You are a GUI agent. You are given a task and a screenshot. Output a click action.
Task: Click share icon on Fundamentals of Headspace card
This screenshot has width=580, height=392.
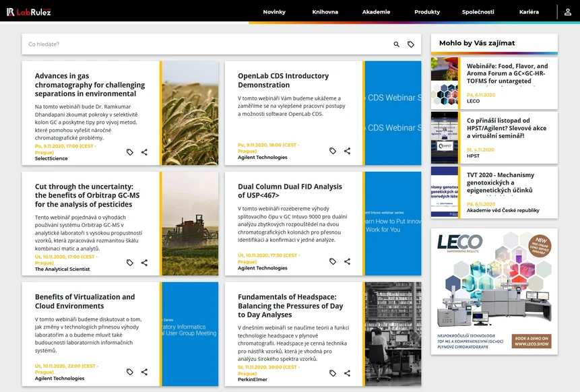347,372
